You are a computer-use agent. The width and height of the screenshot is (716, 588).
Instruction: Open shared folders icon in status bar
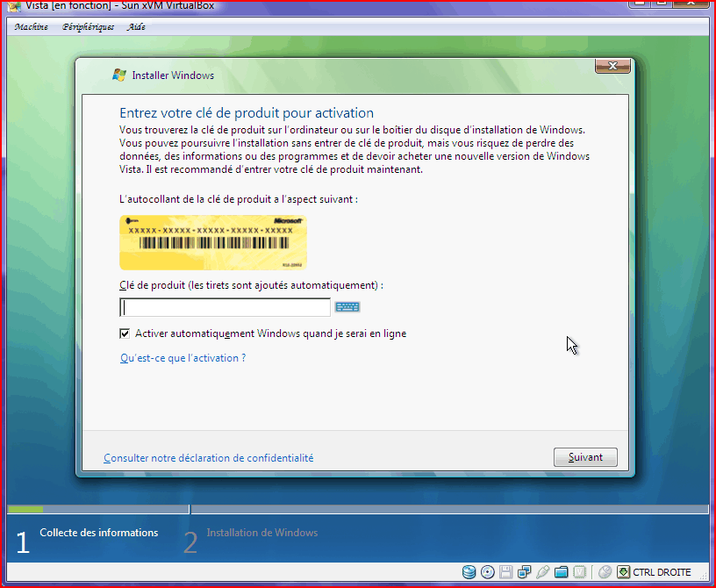[562, 572]
